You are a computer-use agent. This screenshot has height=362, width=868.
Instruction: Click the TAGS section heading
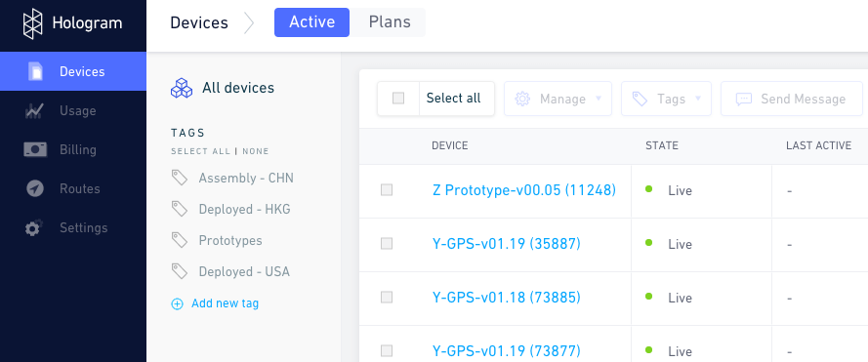(x=188, y=133)
